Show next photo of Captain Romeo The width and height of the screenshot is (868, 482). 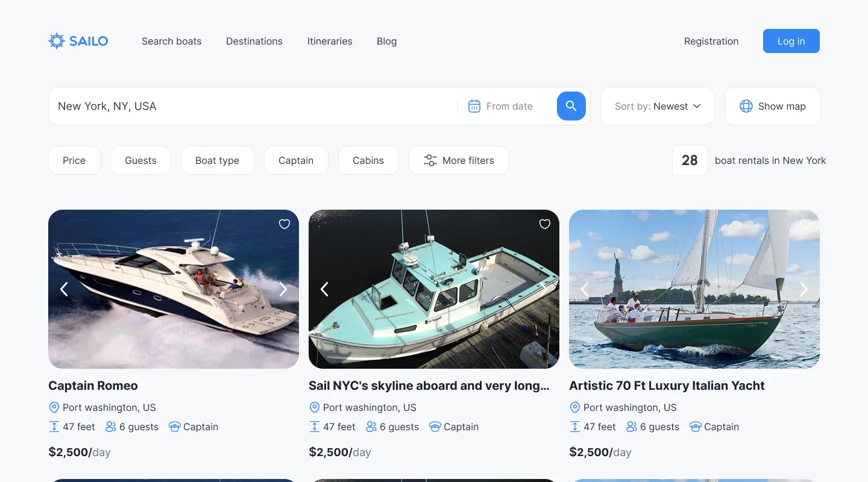click(283, 289)
